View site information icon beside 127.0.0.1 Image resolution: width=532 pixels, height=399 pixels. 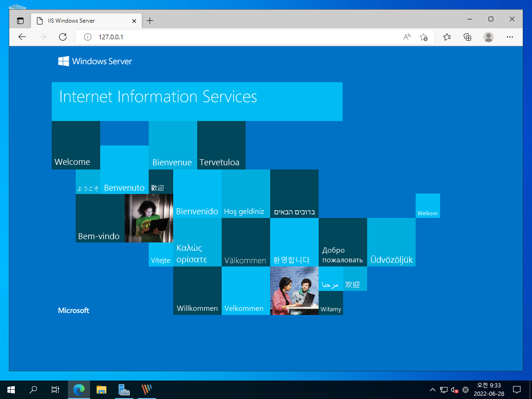pyautogui.click(x=88, y=37)
